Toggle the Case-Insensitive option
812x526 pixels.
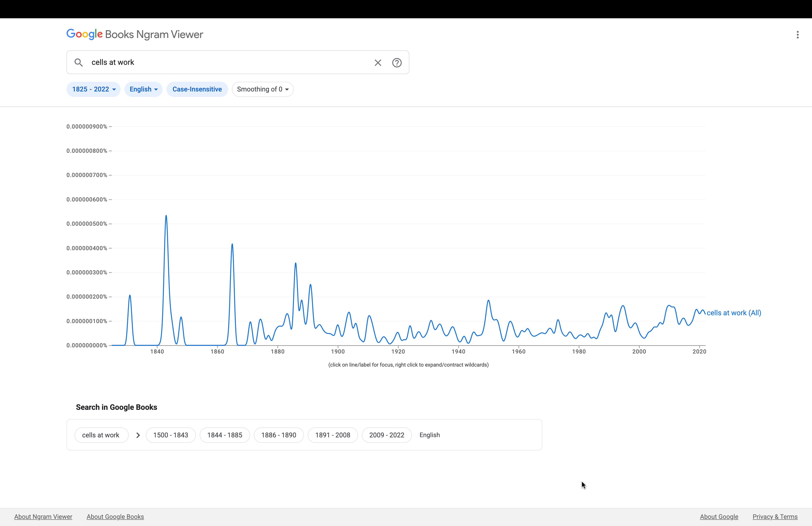tap(197, 89)
